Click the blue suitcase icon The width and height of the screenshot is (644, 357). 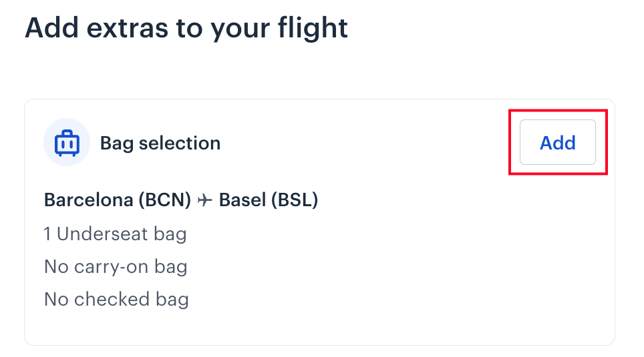point(67,143)
